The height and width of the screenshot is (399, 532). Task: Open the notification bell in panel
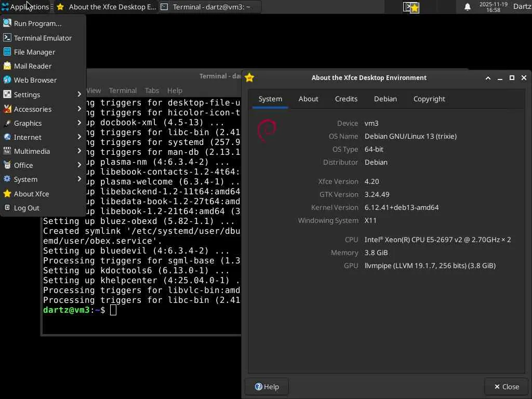tap(467, 7)
